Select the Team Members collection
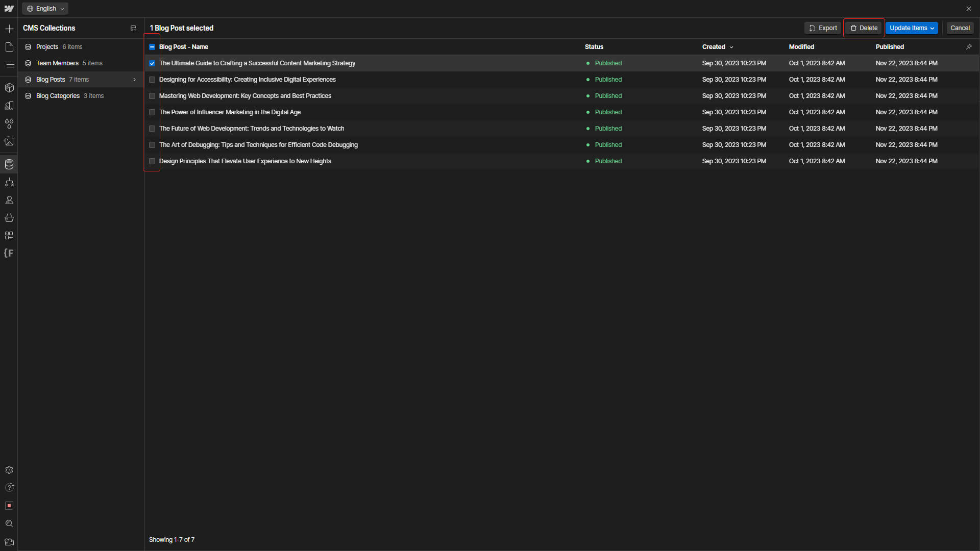The width and height of the screenshot is (980, 551). pos(57,63)
